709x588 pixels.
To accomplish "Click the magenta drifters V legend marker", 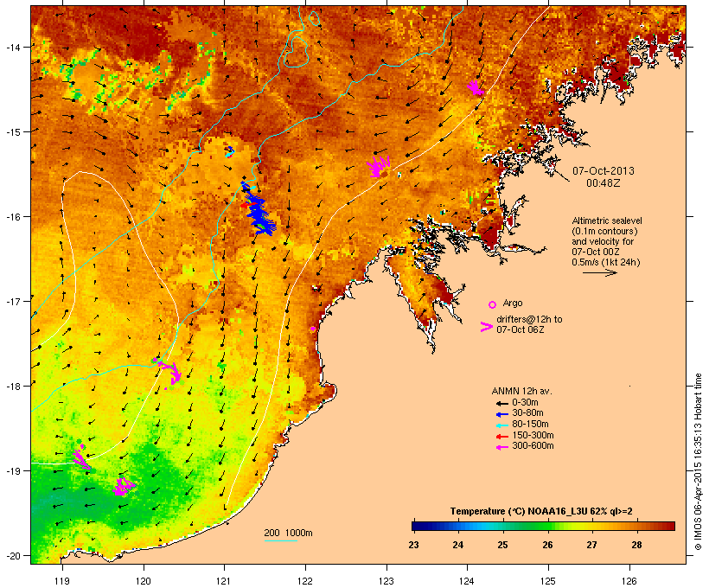I will coord(487,327).
